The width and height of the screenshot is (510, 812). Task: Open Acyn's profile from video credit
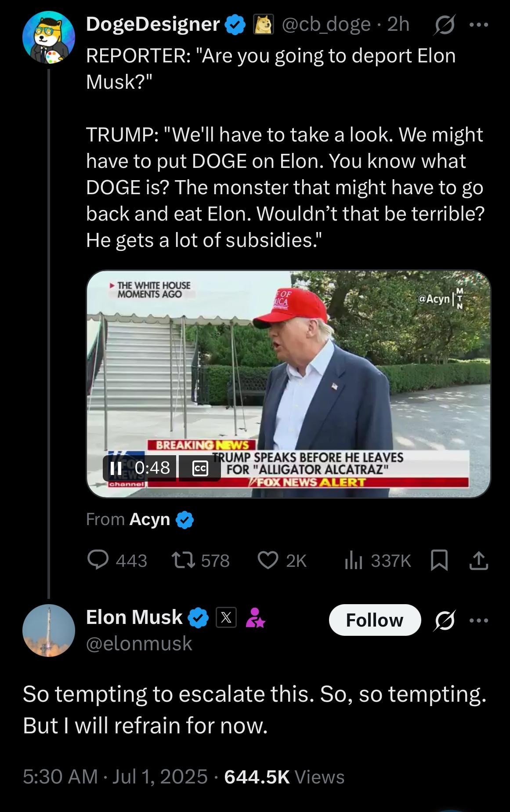tap(149, 519)
